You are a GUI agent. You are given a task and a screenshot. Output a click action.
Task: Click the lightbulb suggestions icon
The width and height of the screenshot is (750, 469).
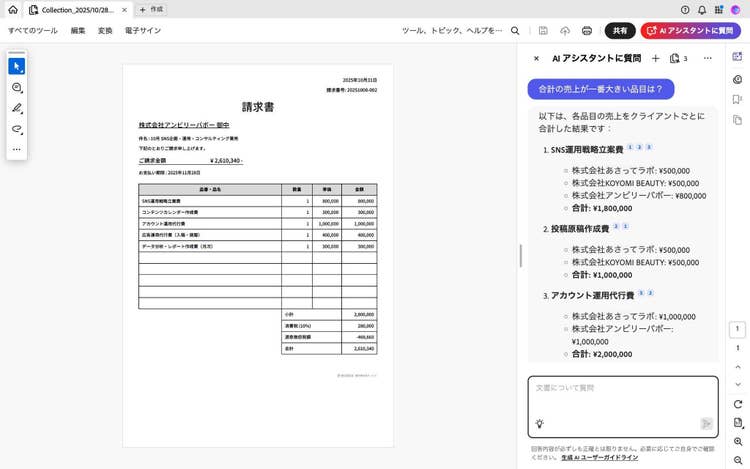(x=540, y=423)
